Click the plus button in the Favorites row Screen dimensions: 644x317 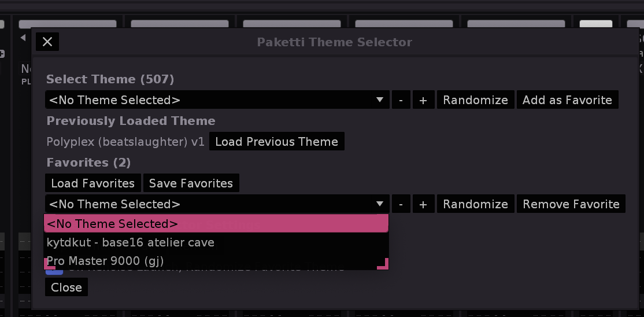pos(423,204)
